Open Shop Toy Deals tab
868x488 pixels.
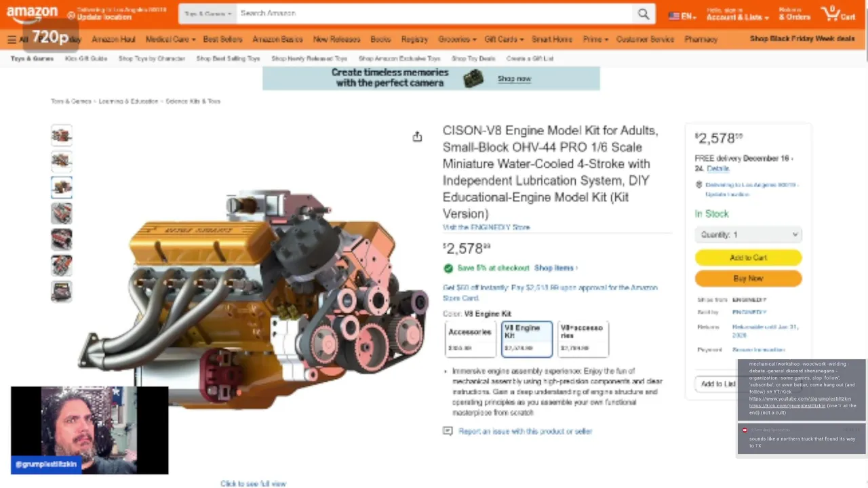(473, 59)
